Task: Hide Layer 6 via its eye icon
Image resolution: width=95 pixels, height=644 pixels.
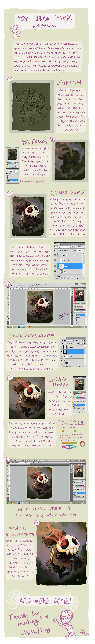Action: 55,272
